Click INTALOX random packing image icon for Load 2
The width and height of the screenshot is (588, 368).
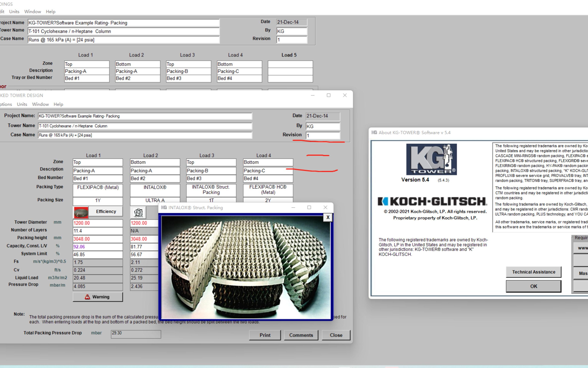coord(138,212)
